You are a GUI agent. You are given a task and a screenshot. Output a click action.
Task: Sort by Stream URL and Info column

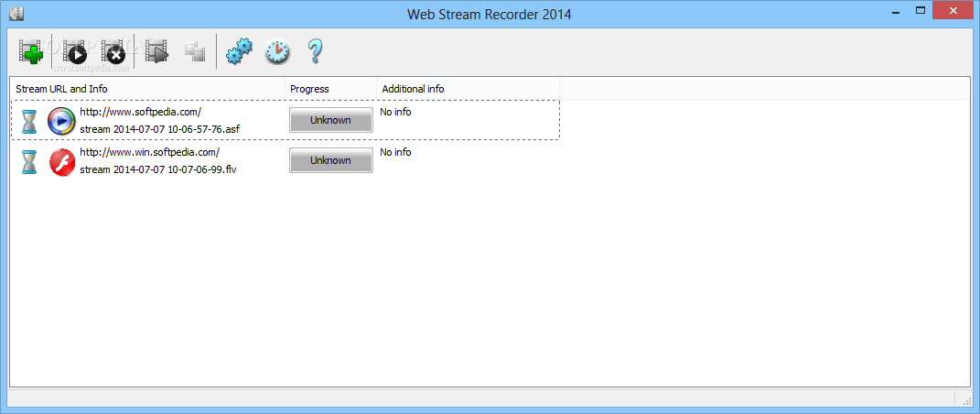coord(147,89)
